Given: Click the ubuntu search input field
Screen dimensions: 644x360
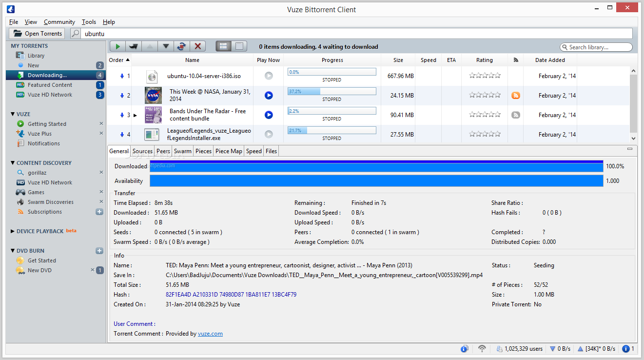Looking at the screenshot, I should [x=357, y=34].
